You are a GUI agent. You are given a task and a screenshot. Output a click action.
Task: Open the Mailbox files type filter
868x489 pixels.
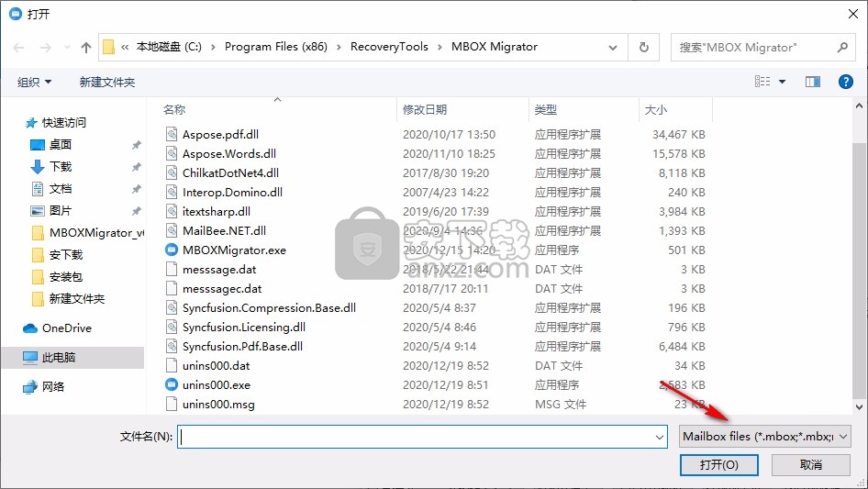pos(764,437)
